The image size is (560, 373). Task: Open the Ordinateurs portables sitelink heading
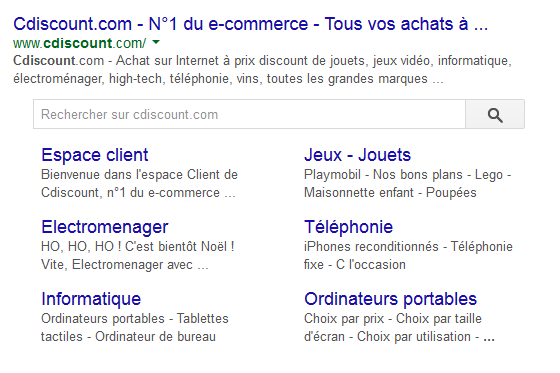tap(390, 299)
